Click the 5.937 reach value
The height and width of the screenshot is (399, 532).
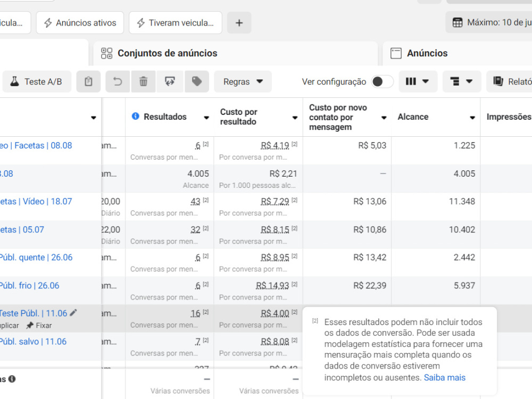click(464, 286)
